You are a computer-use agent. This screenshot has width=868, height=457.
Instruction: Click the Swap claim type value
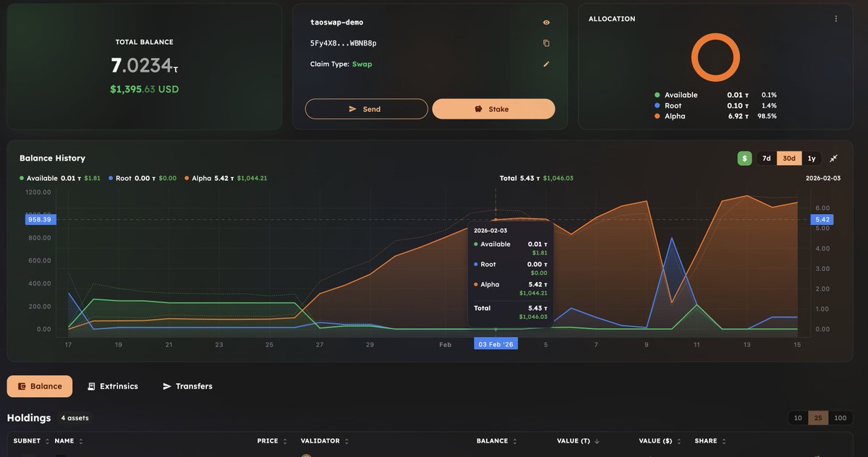362,64
